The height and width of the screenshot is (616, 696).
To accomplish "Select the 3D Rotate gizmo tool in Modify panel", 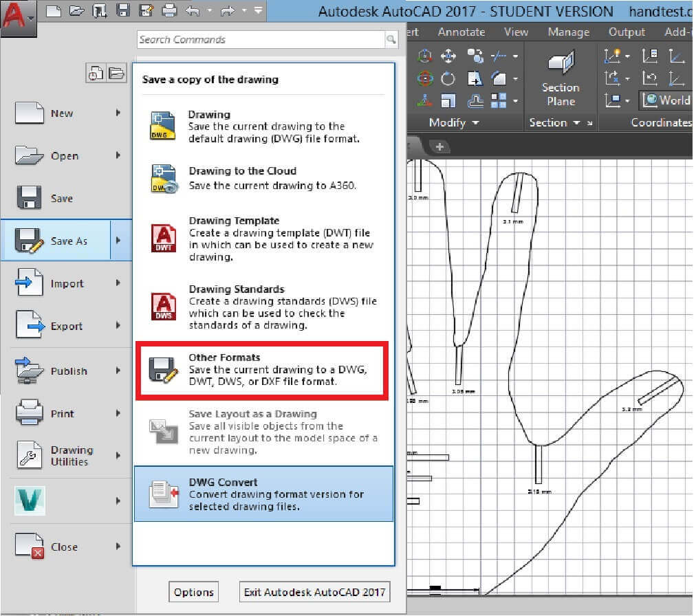I will [425, 78].
